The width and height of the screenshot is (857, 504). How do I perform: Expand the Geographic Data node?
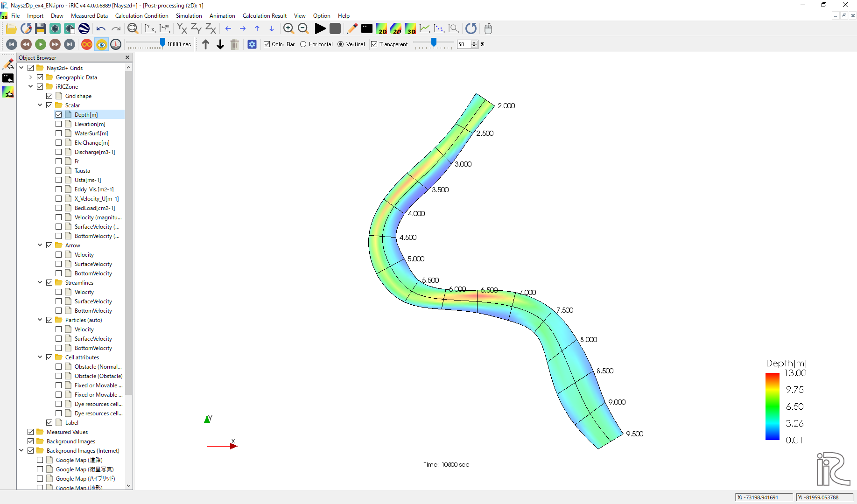[31, 77]
